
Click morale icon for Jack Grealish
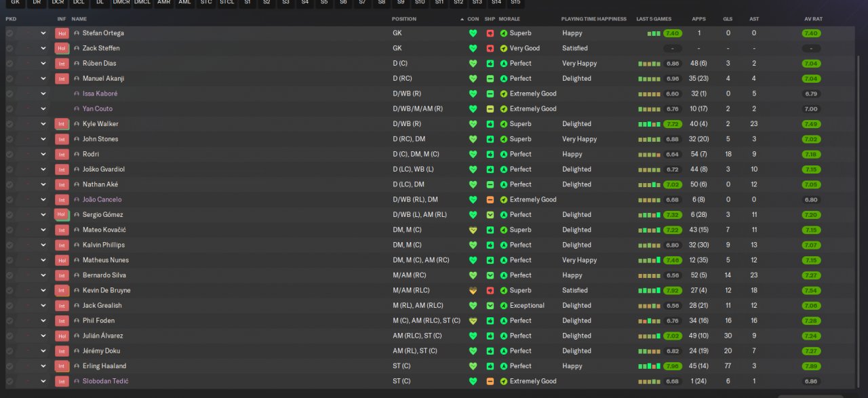[503, 306]
